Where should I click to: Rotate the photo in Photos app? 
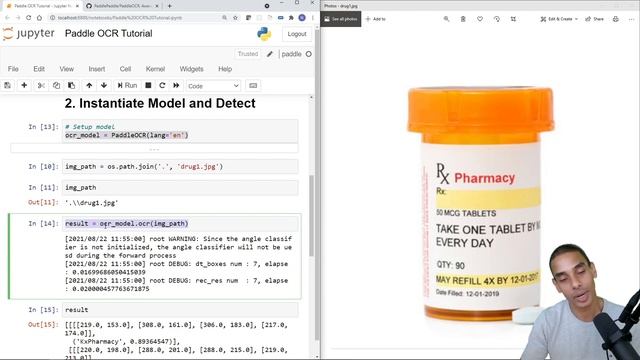pyautogui.click(x=497, y=19)
